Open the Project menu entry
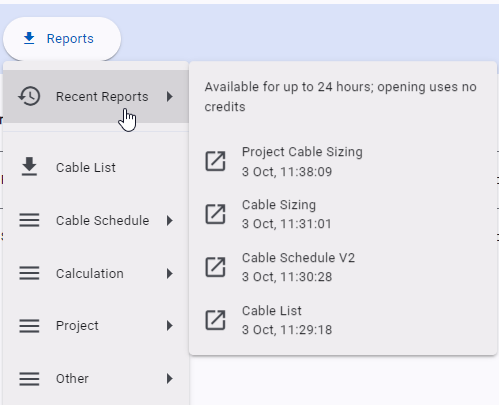The image size is (499, 405). [x=96, y=326]
